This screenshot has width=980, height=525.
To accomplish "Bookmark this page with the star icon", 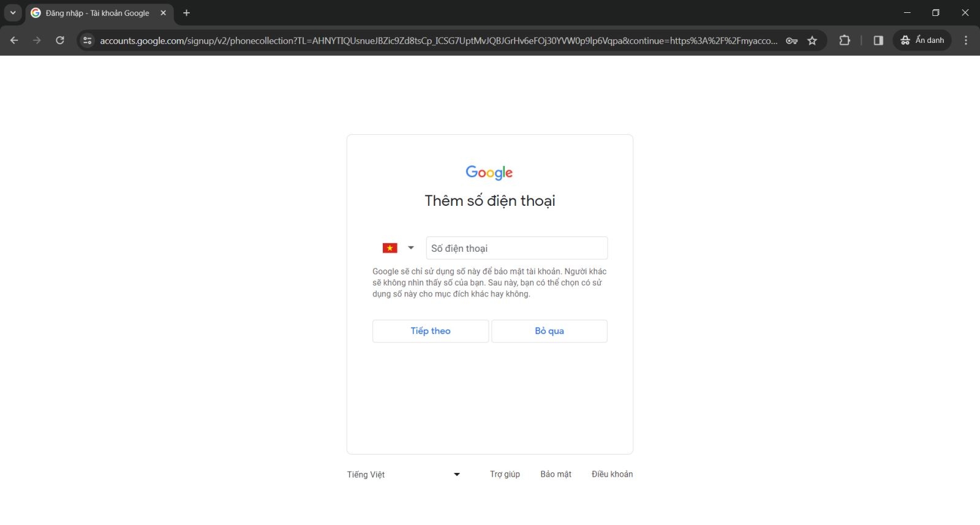I will (x=812, y=40).
